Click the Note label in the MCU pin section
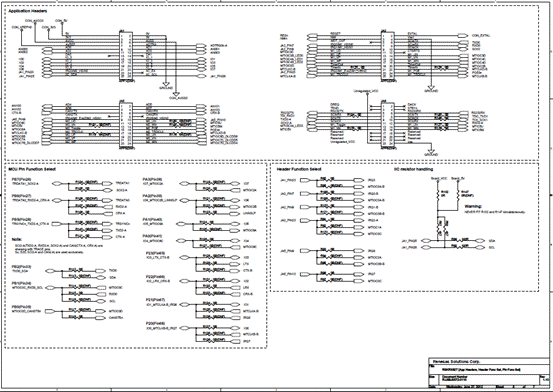This screenshot has height=392, width=553. coord(17,240)
